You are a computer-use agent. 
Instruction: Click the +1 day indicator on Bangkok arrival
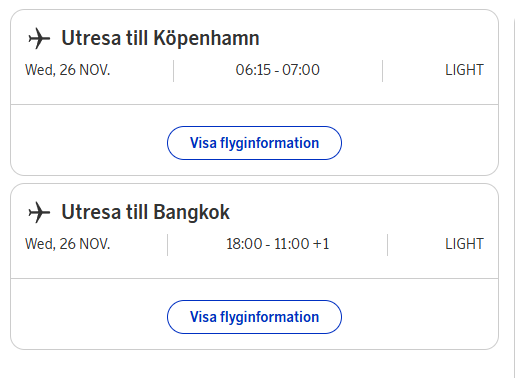click(321, 244)
